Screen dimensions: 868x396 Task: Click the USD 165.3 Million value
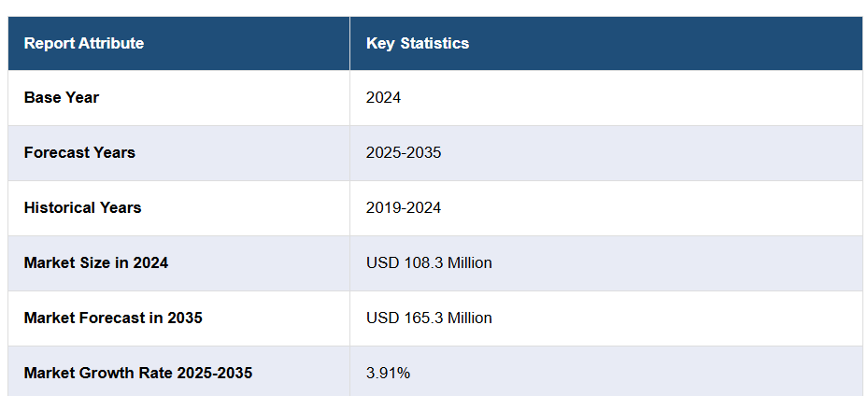click(x=429, y=318)
